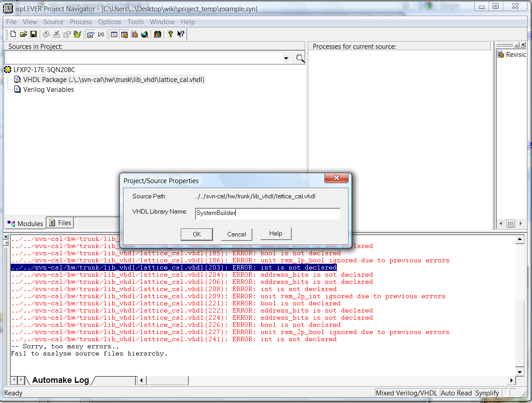Click Help in Properties dialog
Screen dimensions: 532x403
point(276,234)
